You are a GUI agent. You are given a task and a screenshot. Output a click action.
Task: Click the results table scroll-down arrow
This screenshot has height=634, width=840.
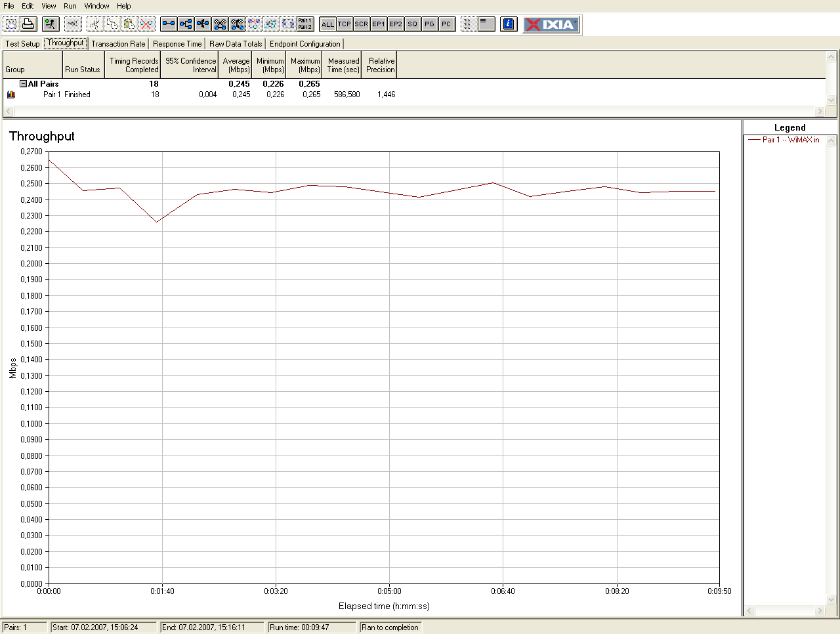[x=831, y=100]
